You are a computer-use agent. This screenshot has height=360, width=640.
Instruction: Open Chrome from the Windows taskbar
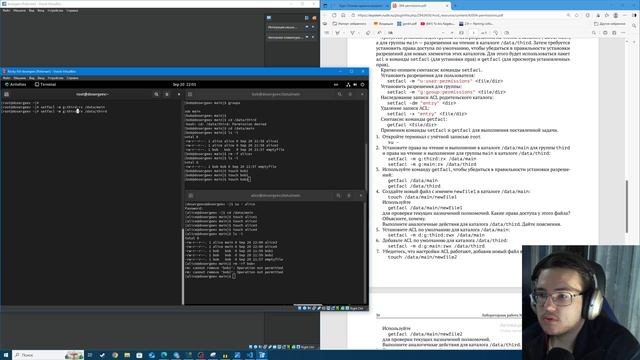coord(115,355)
